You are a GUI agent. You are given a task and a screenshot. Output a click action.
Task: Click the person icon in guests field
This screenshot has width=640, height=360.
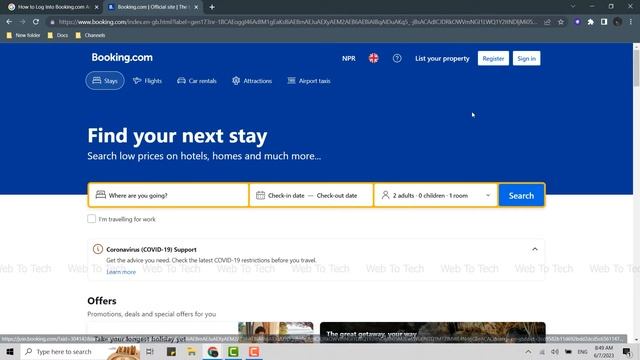(385, 195)
